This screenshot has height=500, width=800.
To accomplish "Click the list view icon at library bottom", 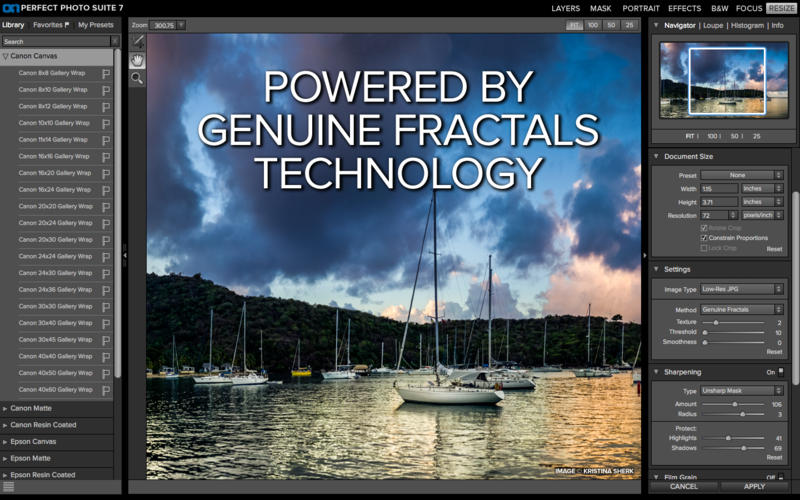I will point(9,487).
